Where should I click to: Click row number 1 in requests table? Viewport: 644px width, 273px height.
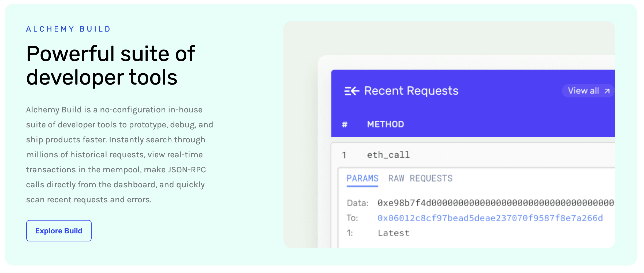click(x=344, y=155)
